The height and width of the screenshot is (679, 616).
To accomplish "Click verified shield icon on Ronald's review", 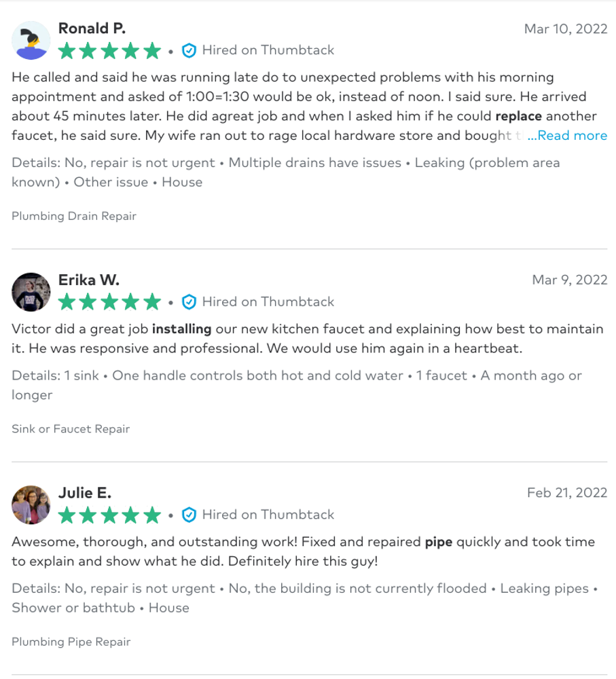I will point(189,50).
